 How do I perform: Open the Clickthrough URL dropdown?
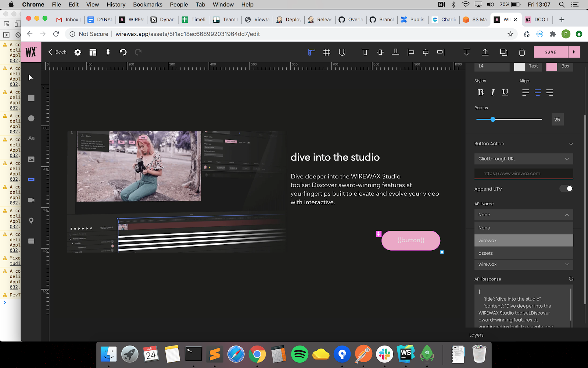(523, 159)
